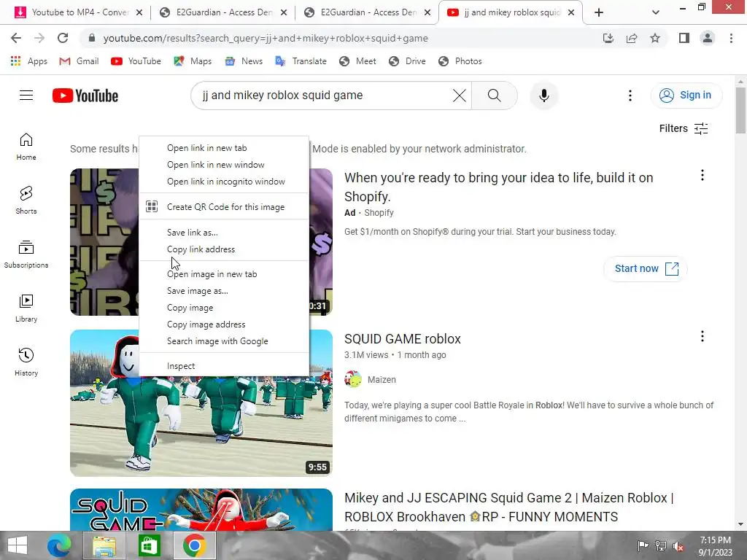747x560 pixels.
Task: Open Shorts in the sidebar
Action: click(x=26, y=200)
